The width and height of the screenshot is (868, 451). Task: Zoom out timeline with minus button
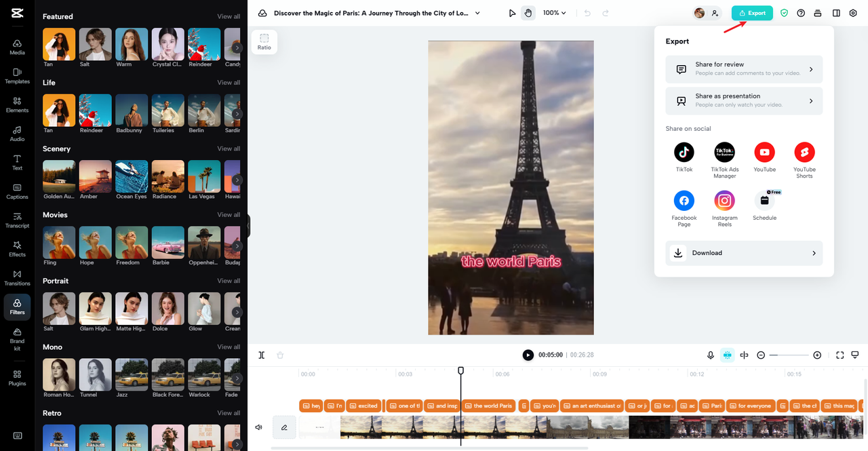pos(761,355)
